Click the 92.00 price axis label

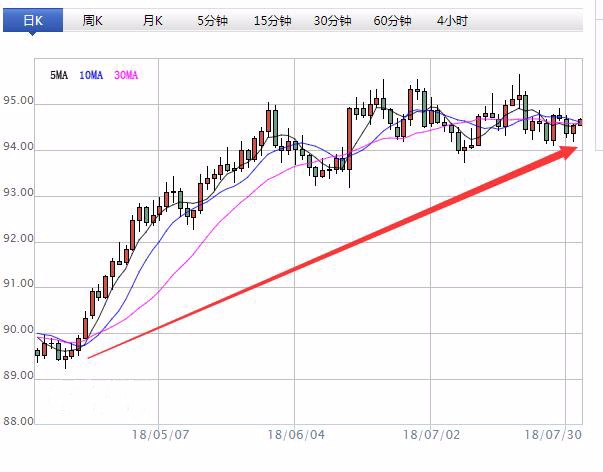point(18,238)
